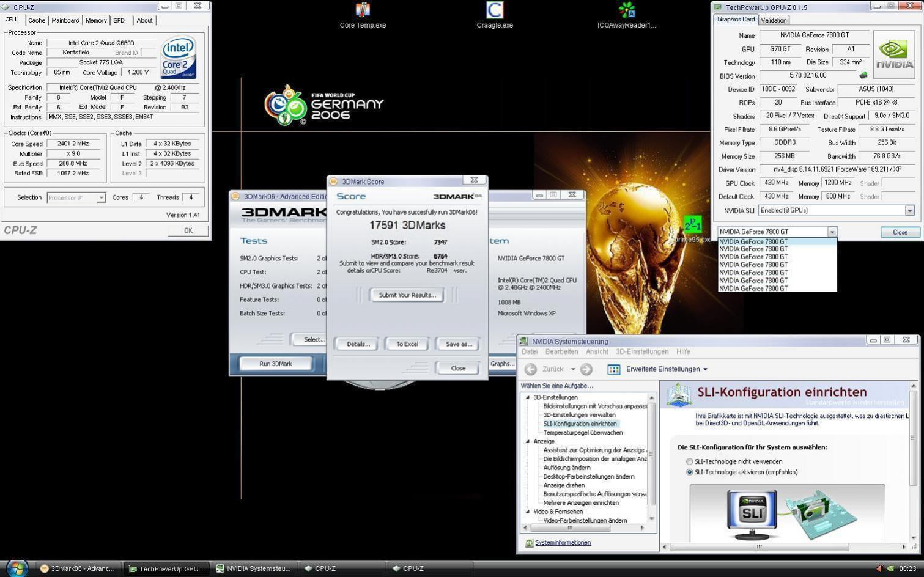Switch to 3DMark06 taskbar button
Image resolution: width=924 pixels, height=577 pixels.
pos(78,568)
